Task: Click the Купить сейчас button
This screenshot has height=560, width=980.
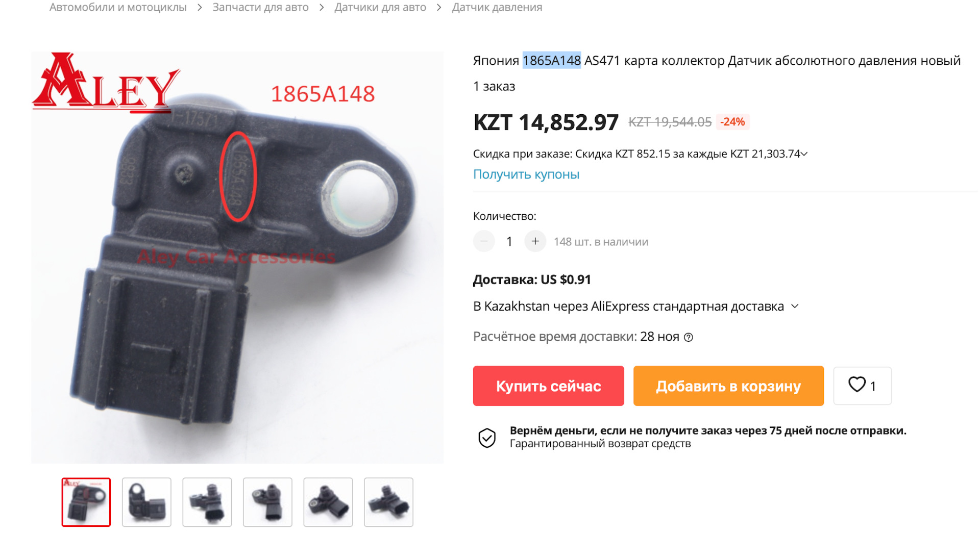Action: click(x=548, y=386)
